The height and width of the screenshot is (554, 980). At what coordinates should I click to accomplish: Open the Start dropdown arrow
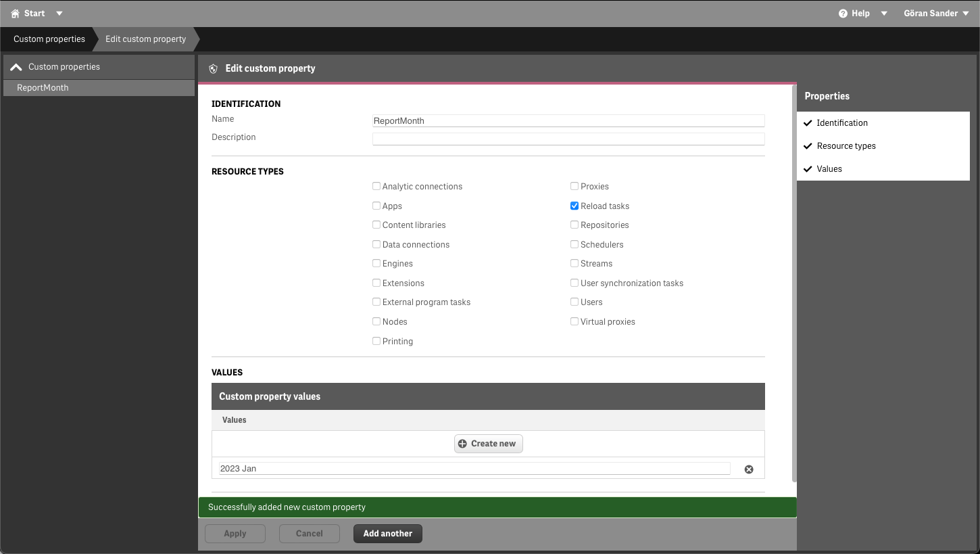tap(59, 14)
